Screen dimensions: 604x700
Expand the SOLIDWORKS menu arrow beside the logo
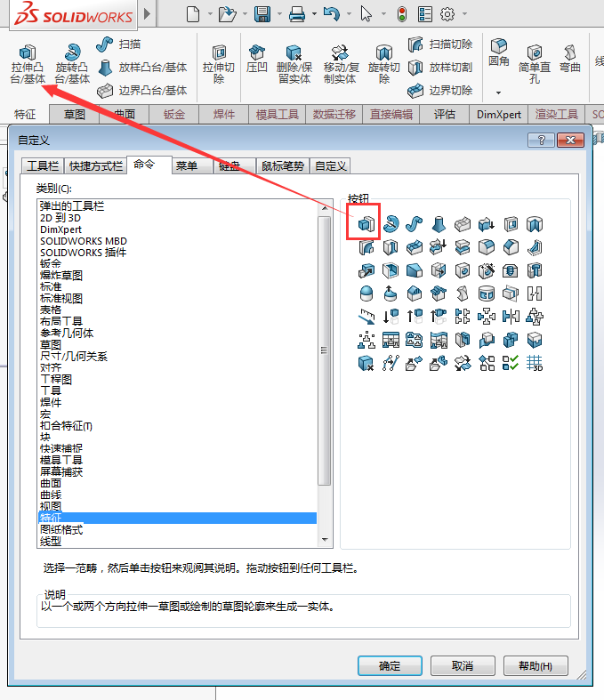(x=147, y=14)
